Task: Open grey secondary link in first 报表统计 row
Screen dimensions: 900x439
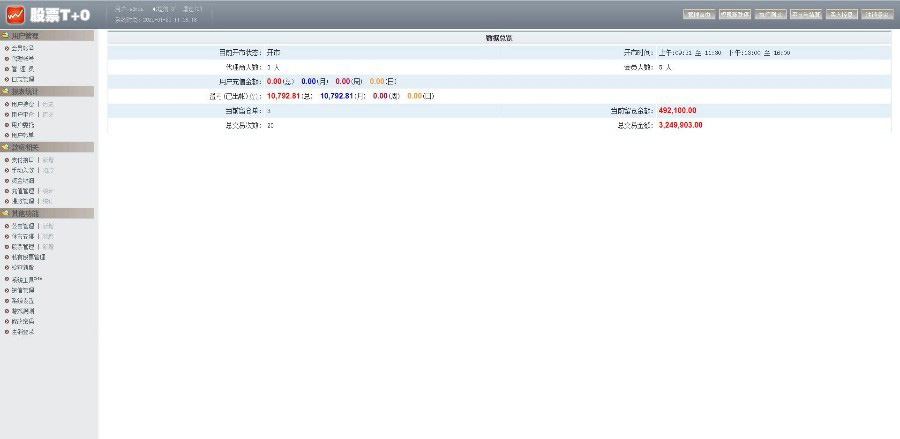Action: coord(48,104)
